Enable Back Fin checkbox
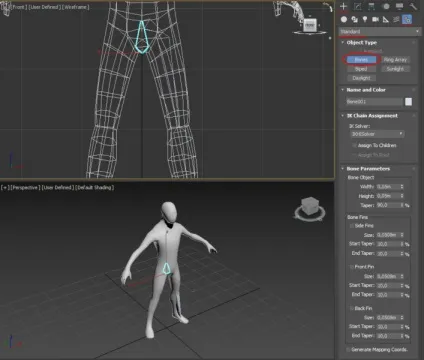This screenshot has width=424, height=360. pos(351,308)
